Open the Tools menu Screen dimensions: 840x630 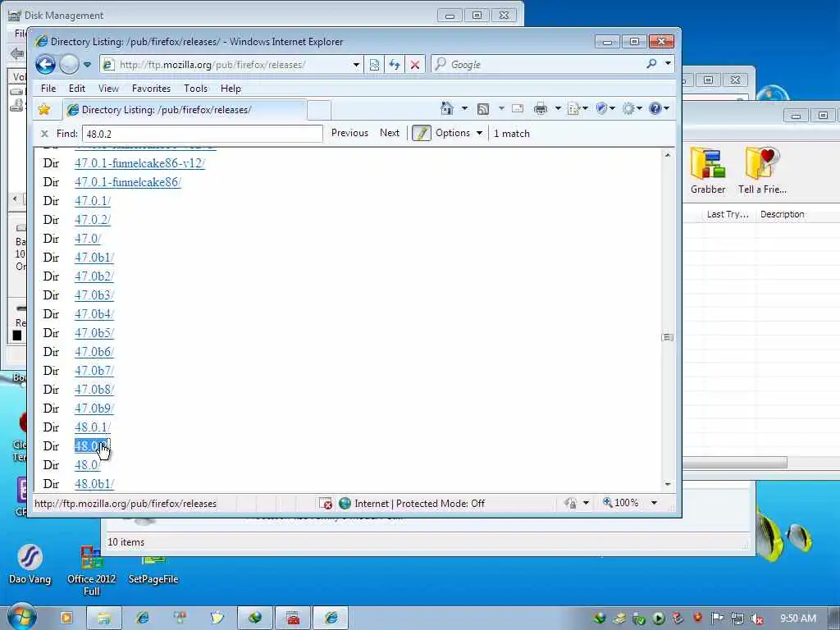(195, 89)
